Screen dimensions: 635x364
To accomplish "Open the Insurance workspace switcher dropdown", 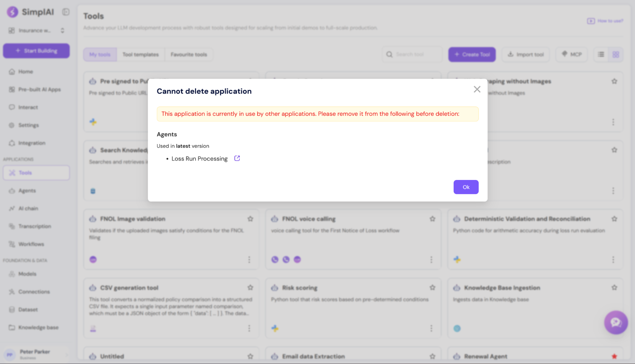I will click(x=37, y=30).
